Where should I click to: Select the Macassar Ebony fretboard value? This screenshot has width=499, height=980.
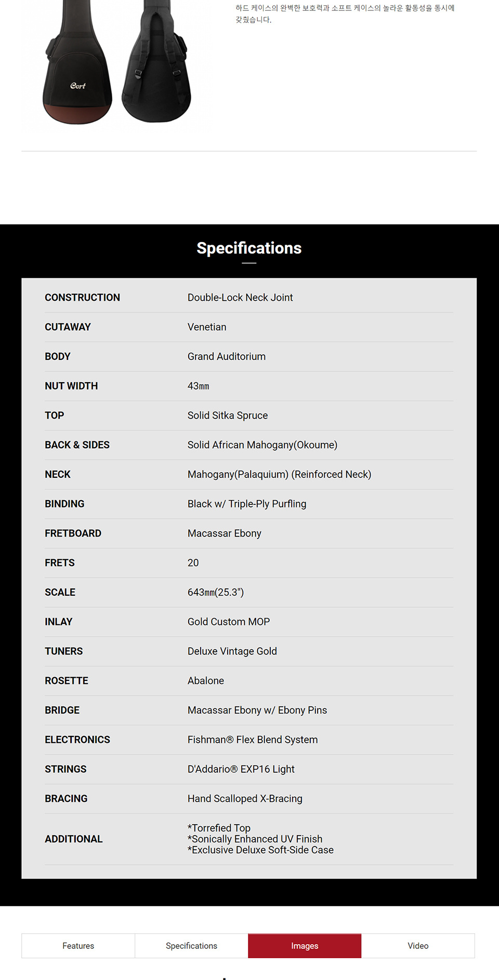tap(225, 533)
